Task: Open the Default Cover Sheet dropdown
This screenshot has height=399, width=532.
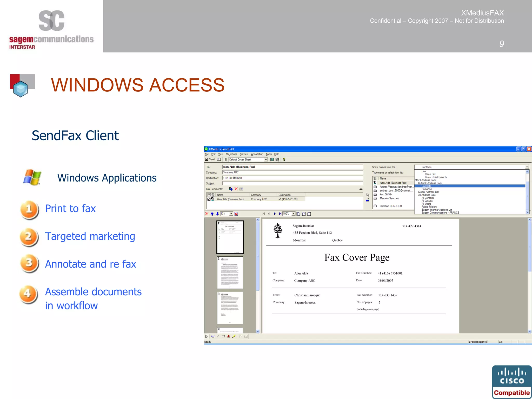Action: [266, 159]
